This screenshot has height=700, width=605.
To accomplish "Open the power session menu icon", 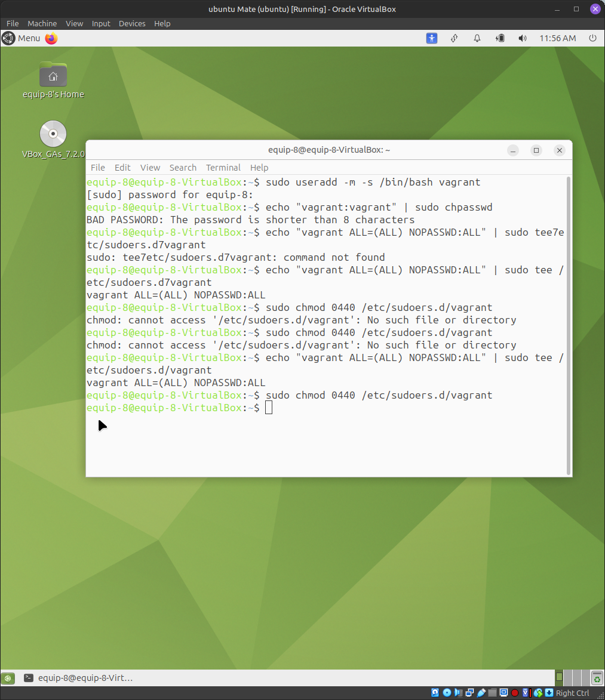I will (x=592, y=38).
